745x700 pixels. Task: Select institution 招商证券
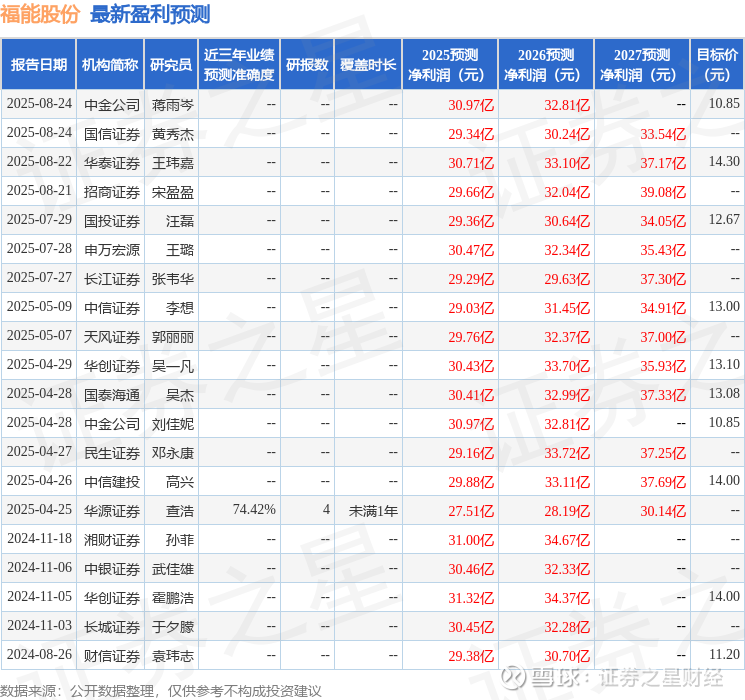[x=112, y=192]
